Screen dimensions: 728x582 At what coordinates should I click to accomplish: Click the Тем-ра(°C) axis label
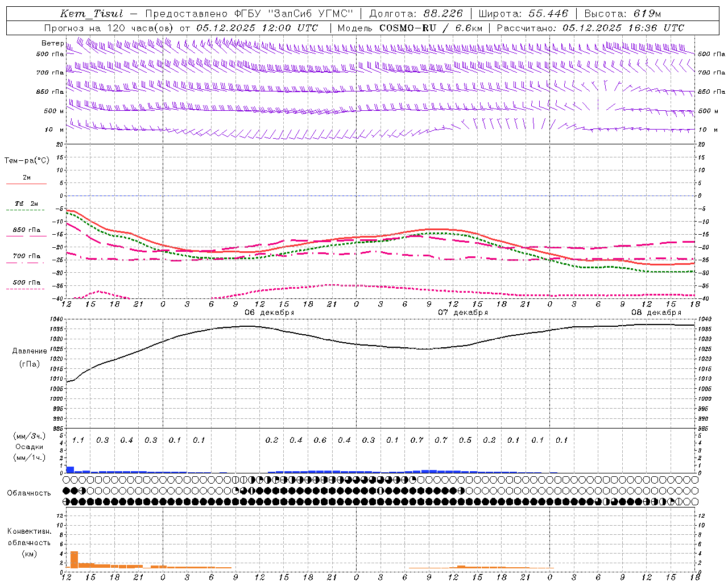point(27,161)
